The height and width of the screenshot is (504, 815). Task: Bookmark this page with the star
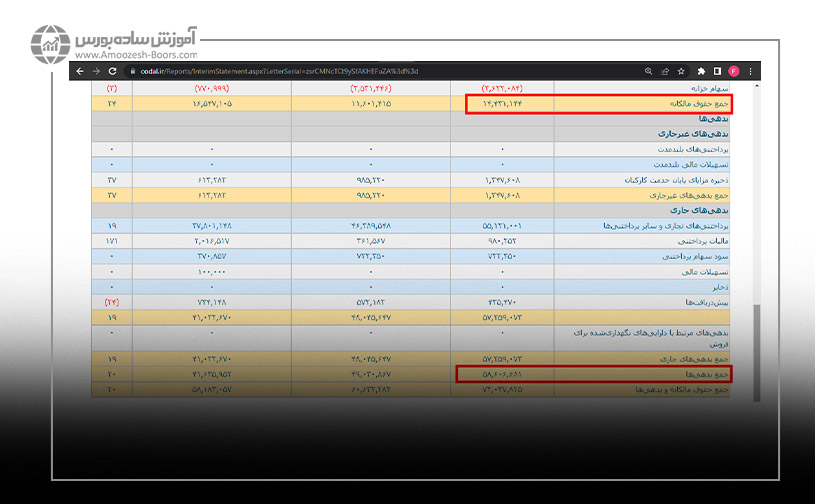tap(681, 71)
